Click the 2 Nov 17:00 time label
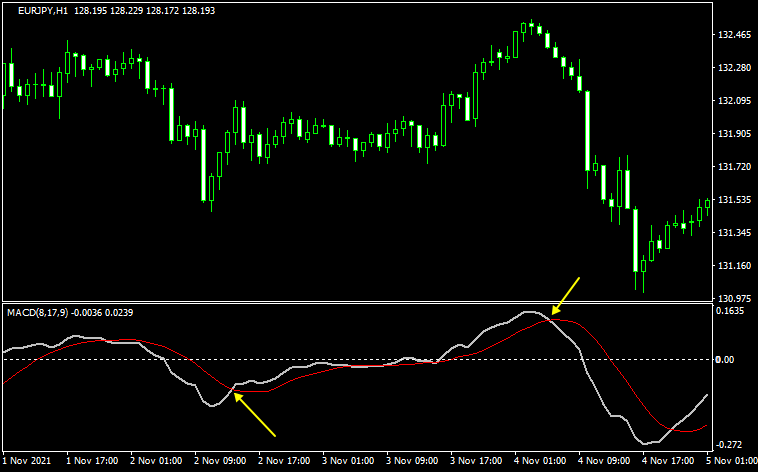Image resolution: width=758 pixels, height=472 pixels. 284,459
